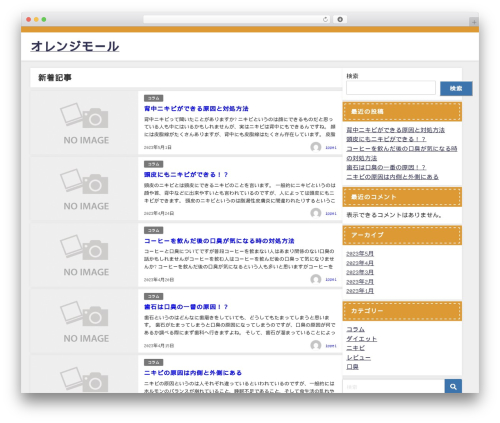Click コラム tag on ニキビの原因 article
Screen dimensions: 500x423
154,362
